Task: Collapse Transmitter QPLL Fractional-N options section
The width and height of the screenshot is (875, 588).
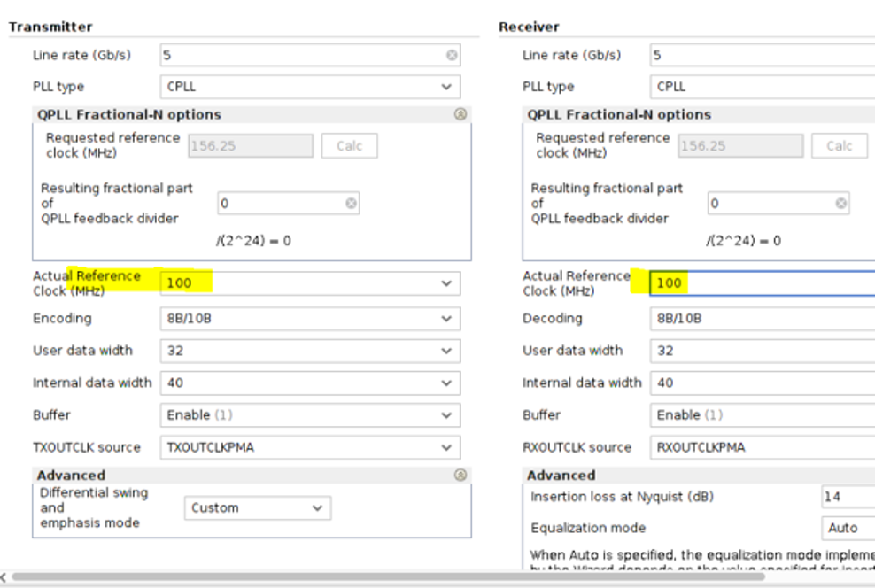Action: (461, 114)
